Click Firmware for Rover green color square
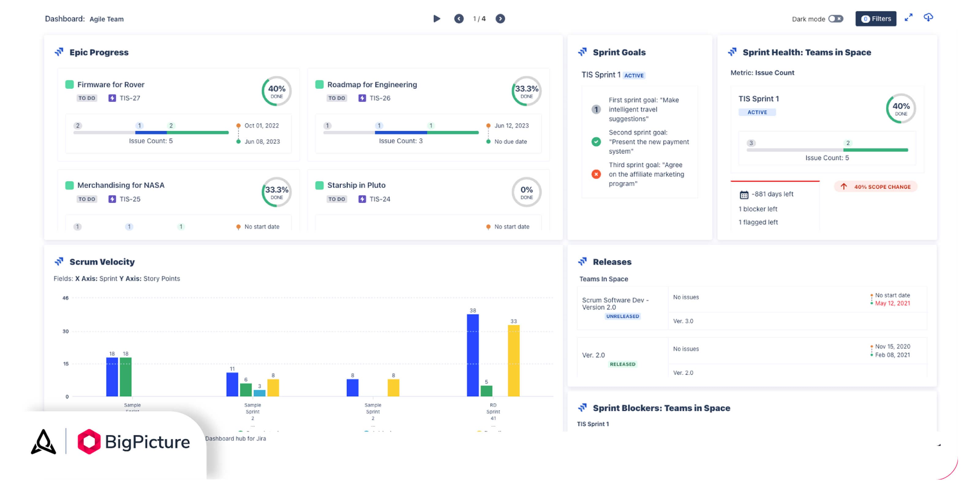980x487 pixels. [x=69, y=84]
